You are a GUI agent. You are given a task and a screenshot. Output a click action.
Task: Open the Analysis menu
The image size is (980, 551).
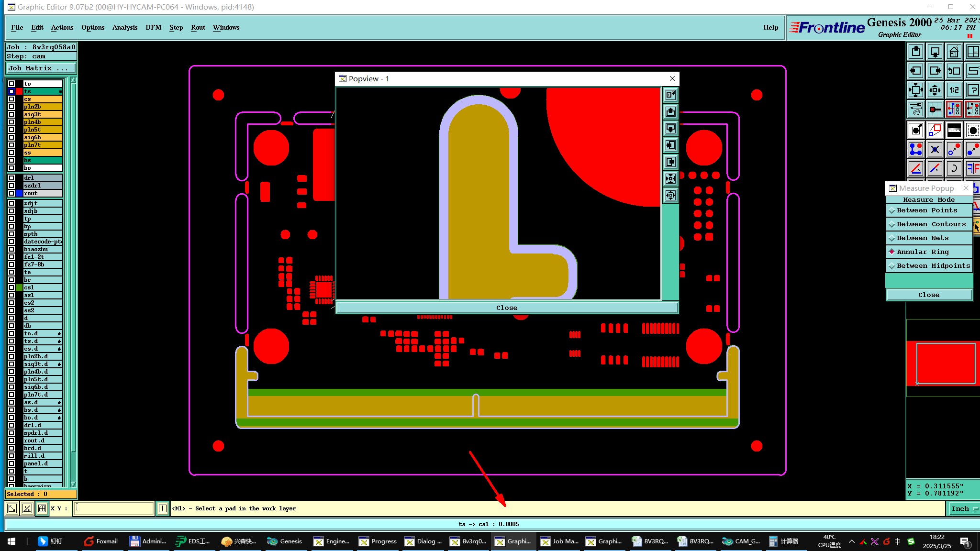[x=125, y=27]
